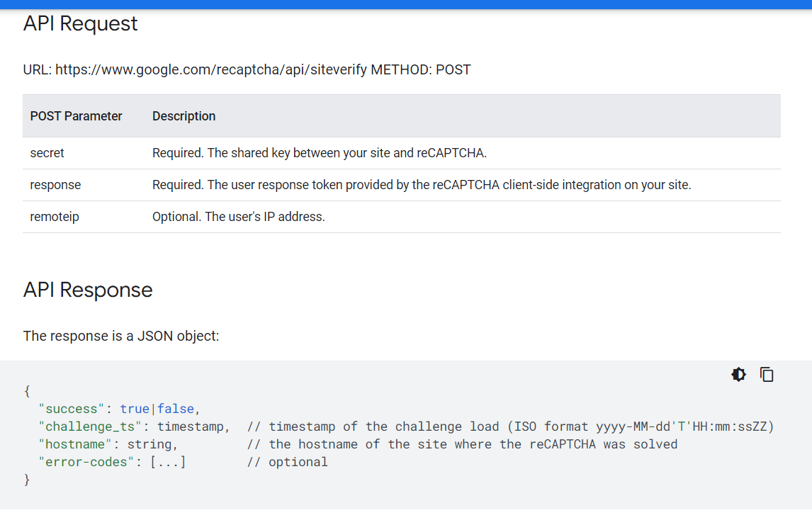Click the shared key description for secret
The width and height of the screenshot is (812, 520).
(320, 153)
